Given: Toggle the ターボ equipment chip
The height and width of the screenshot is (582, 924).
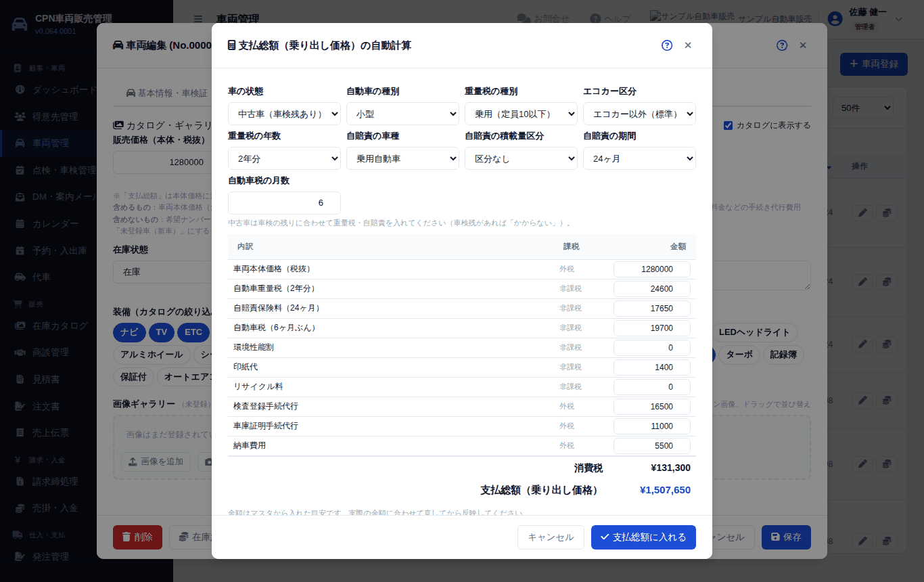Looking at the screenshot, I should pyautogui.click(x=739, y=355).
